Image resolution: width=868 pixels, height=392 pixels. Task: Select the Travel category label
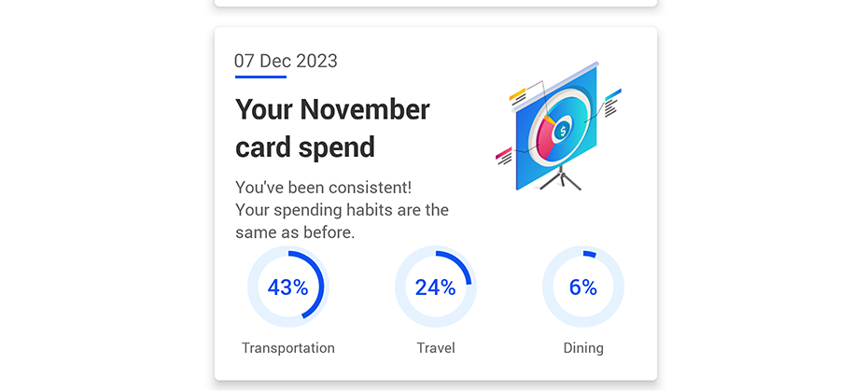(x=436, y=348)
